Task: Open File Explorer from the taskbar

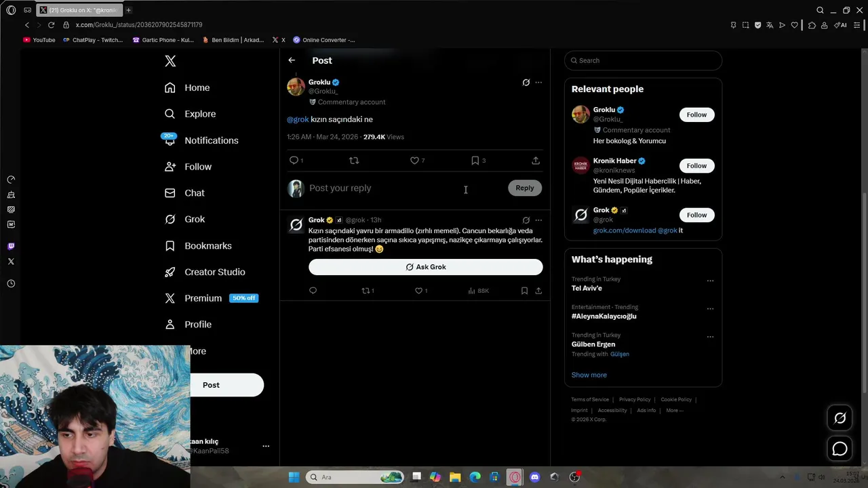Action: [455, 477]
